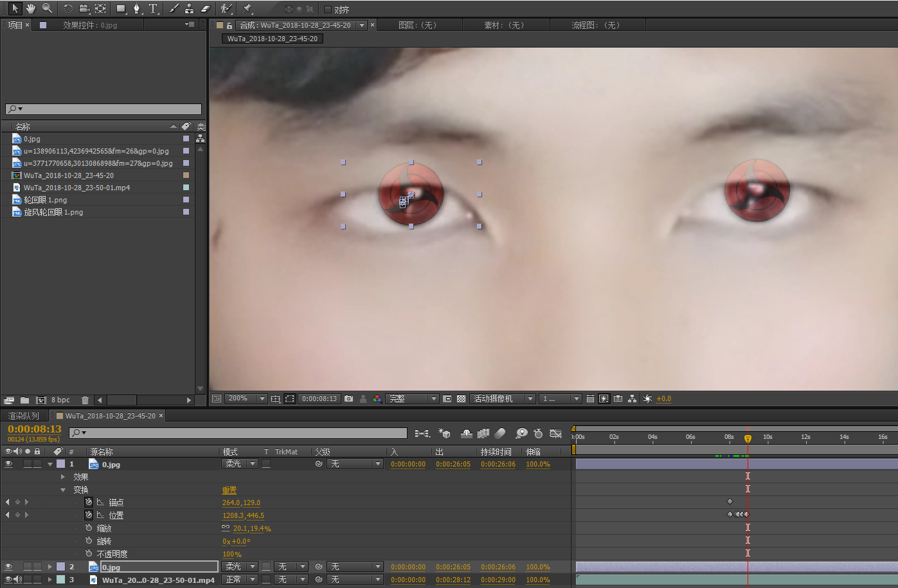
Task: Open the 图层 (无) viewer tab
Action: tap(417, 25)
